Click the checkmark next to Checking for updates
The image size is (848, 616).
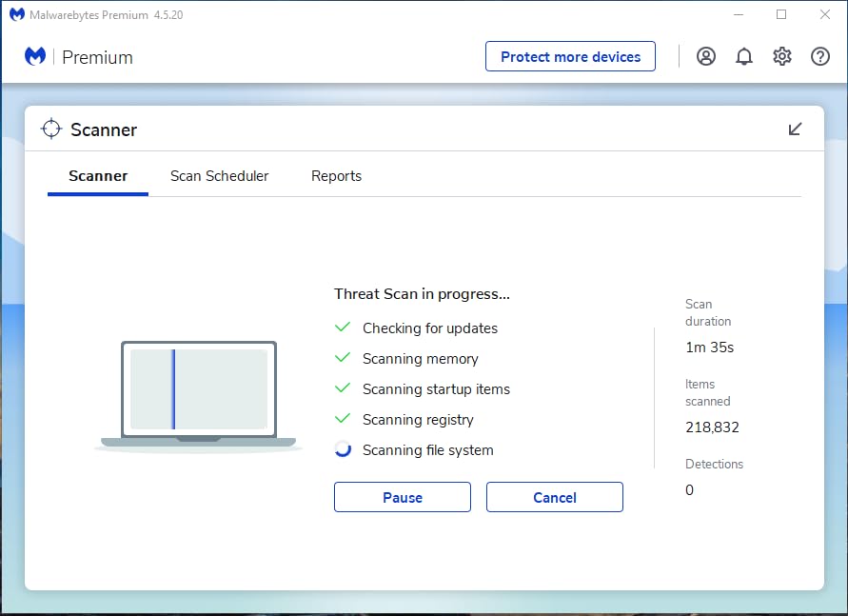coord(343,328)
